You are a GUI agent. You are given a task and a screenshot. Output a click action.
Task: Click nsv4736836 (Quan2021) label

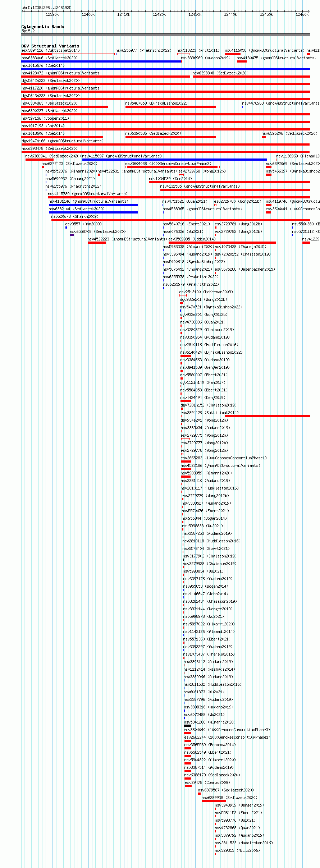pyautogui.click(x=203, y=322)
